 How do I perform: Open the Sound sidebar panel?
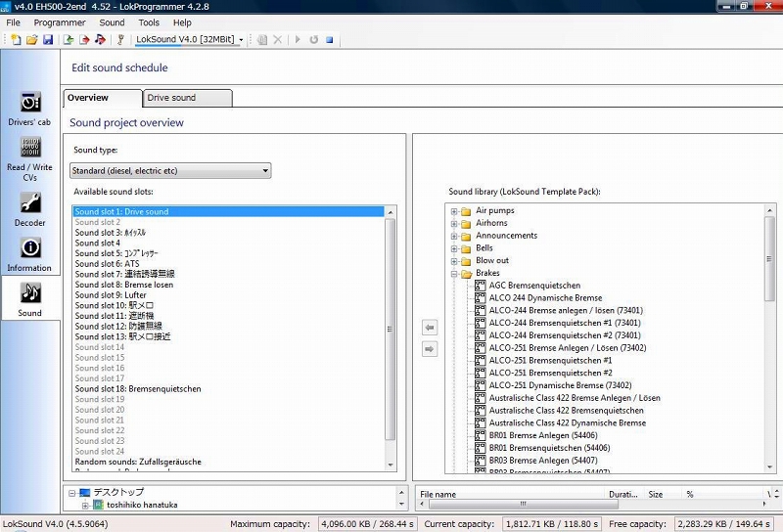pyautogui.click(x=30, y=299)
